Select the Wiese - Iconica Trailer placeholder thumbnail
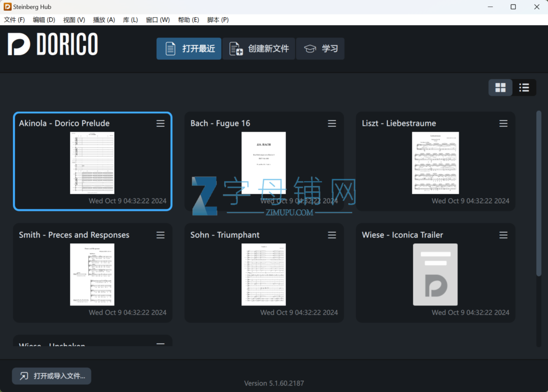The height and width of the screenshot is (392, 548). 435,274
